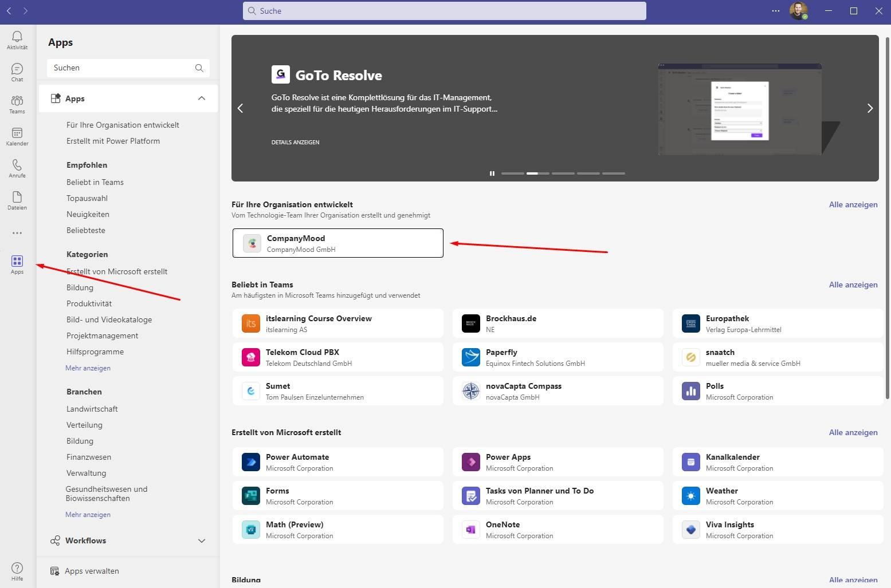Select Topauswahl category
The image size is (891, 588).
click(87, 198)
